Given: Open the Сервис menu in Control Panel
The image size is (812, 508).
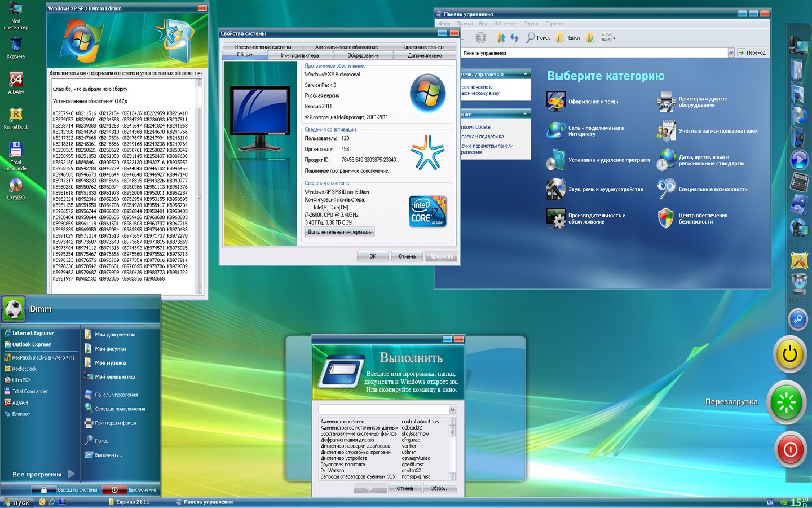Looking at the screenshot, I should (x=531, y=24).
